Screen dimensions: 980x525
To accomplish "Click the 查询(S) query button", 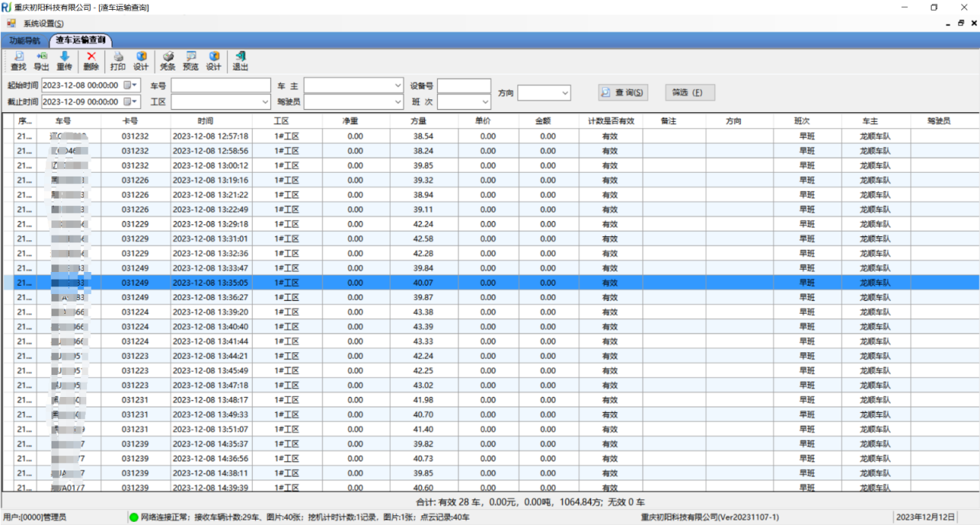I will point(623,92).
